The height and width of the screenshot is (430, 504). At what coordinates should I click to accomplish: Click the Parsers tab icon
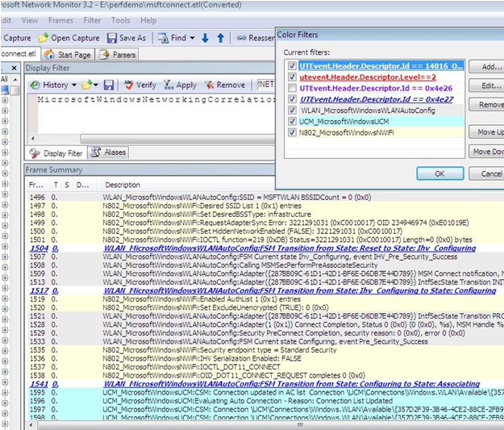coord(105,54)
